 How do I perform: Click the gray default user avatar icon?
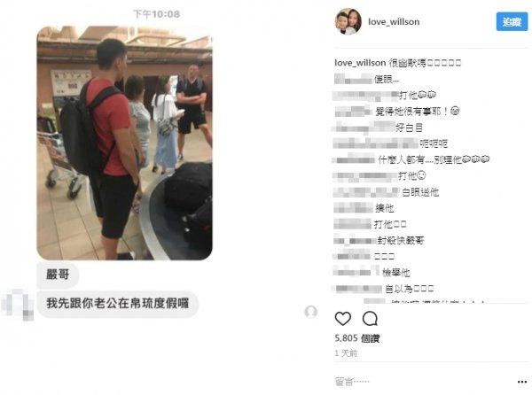311,312
